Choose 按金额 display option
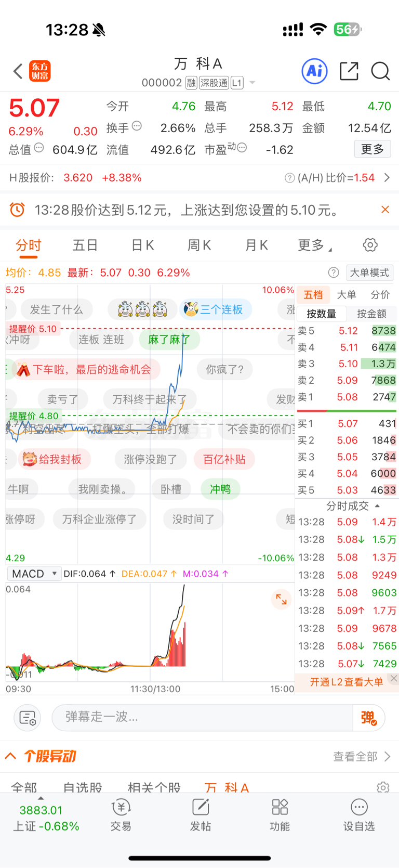The width and height of the screenshot is (399, 868). [x=371, y=314]
